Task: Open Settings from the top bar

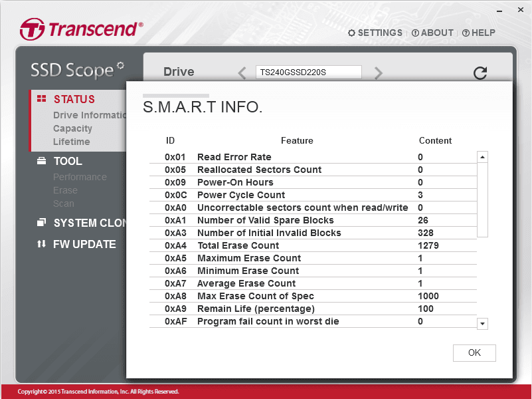Action: [x=375, y=33]
